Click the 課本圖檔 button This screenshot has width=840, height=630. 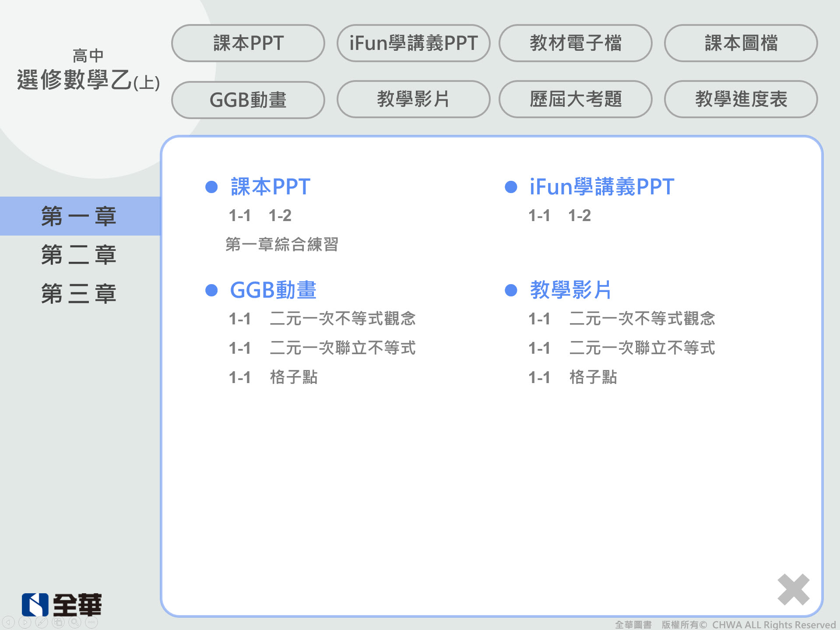tap(741, 43)
